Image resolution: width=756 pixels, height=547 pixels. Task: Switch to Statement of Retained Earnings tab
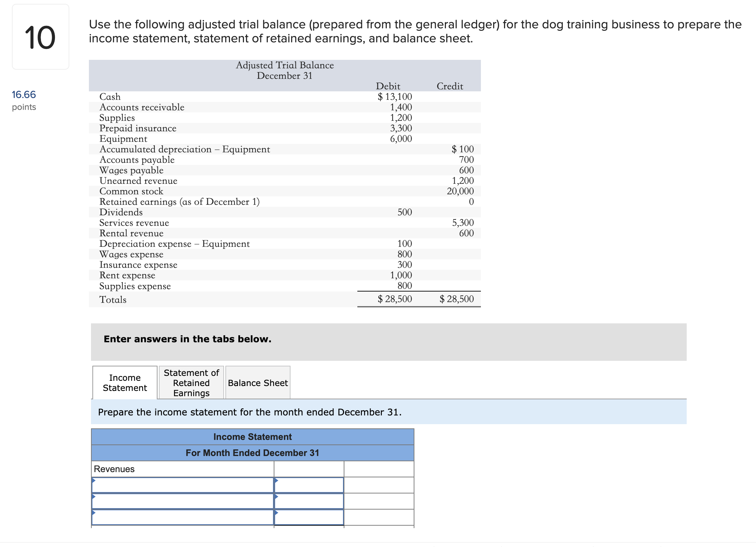pyautogui.click(x=191, y=383)
